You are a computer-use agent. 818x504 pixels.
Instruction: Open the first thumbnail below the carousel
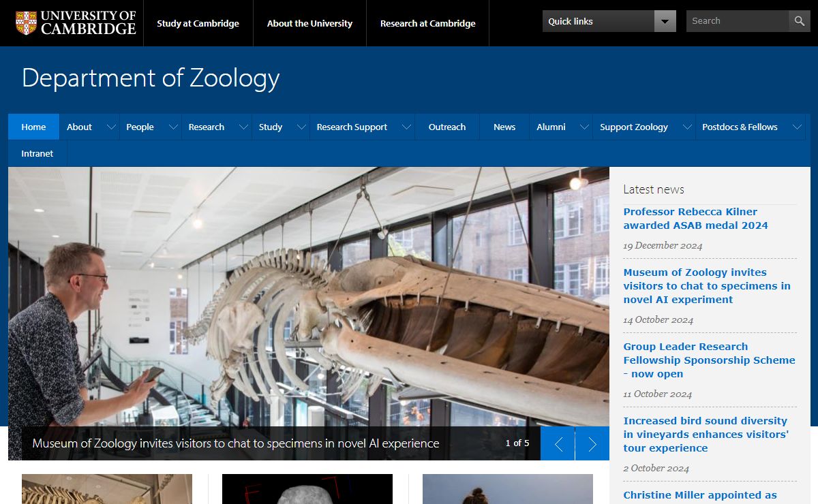click(107, 489)
